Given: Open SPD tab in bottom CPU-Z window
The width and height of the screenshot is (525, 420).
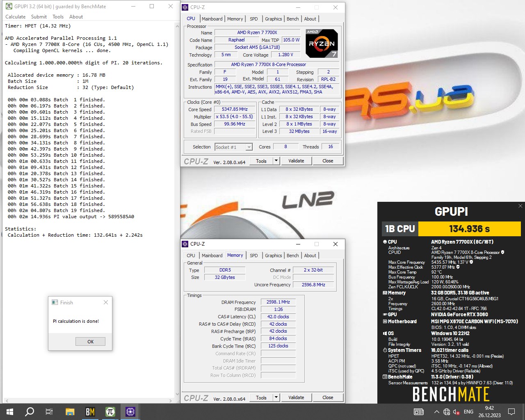Looking at the screenshot, I should pyautogui.click(x=254, y=256).
